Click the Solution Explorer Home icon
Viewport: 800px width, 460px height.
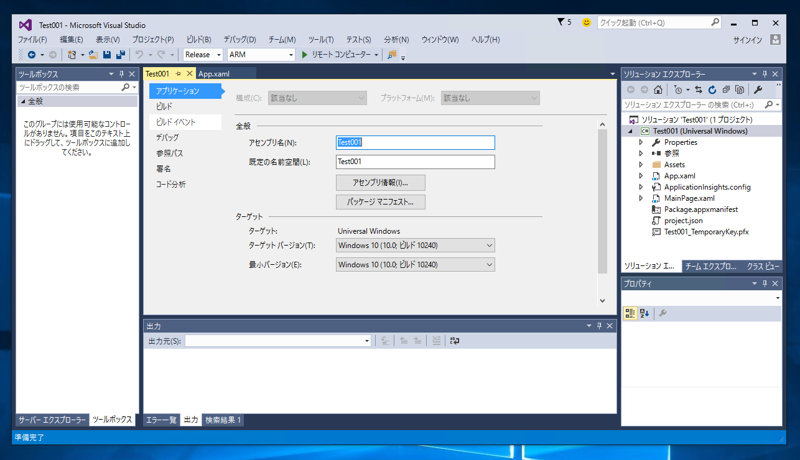pos(658,90)
